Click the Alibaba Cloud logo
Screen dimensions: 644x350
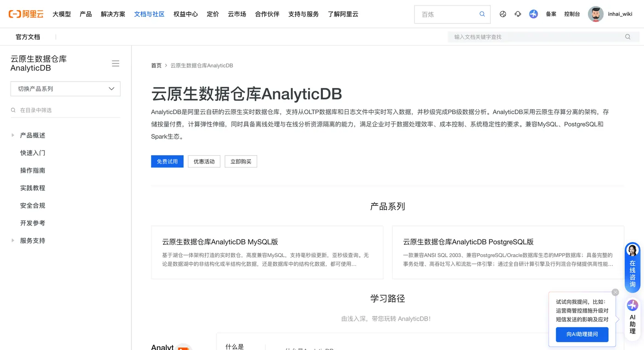[26, 14]
